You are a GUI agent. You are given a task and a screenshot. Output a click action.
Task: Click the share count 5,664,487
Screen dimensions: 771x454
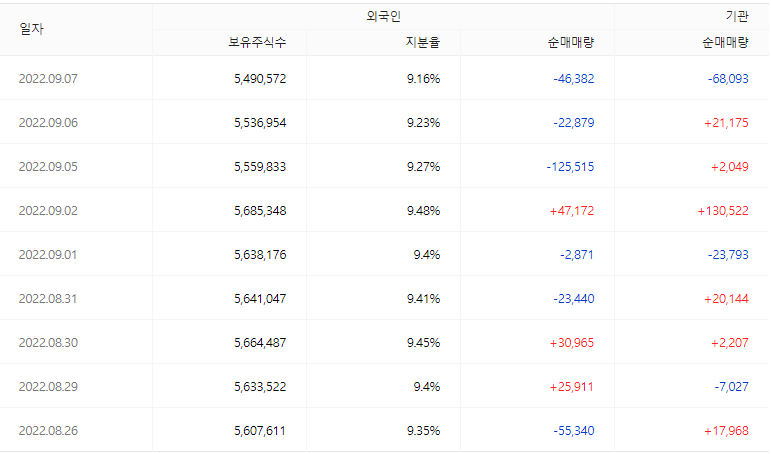pos(260,343)
